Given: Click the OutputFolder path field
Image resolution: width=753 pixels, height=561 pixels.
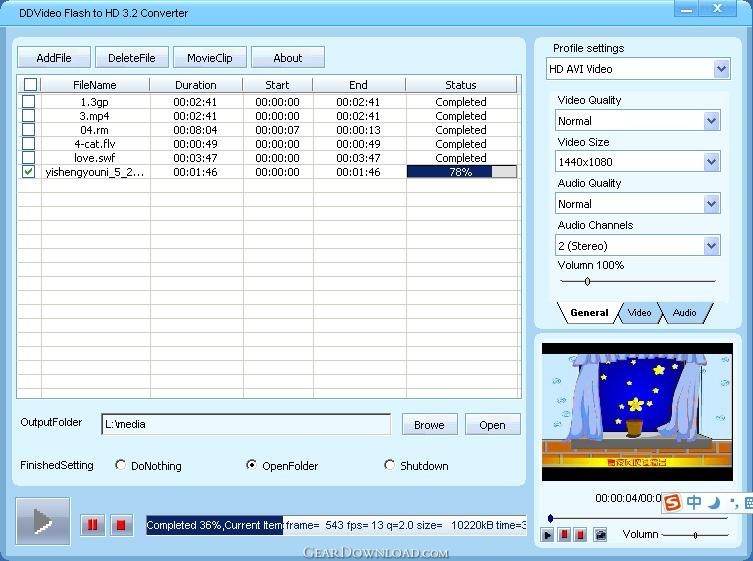Looking at the screenshot, I should point(246,424).
